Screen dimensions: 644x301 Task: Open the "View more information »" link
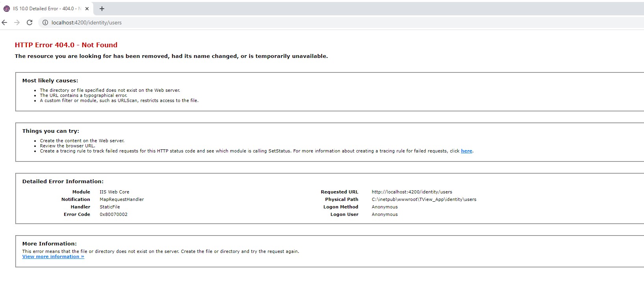tap(53, 256)
